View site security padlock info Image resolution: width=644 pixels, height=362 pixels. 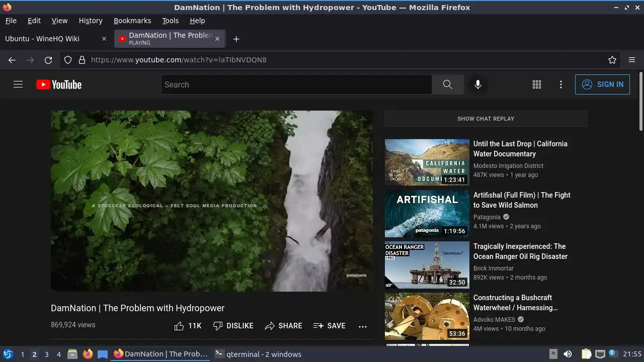click(x=82, y=60)
